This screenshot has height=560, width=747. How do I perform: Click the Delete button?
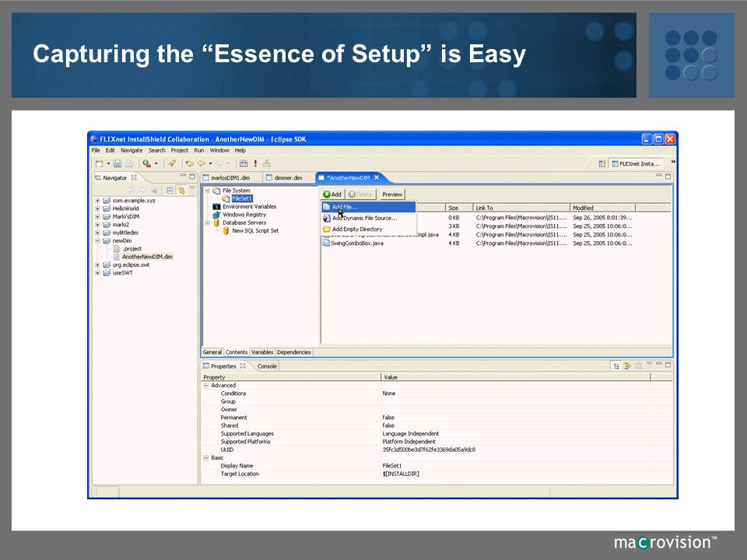(360, 194)
